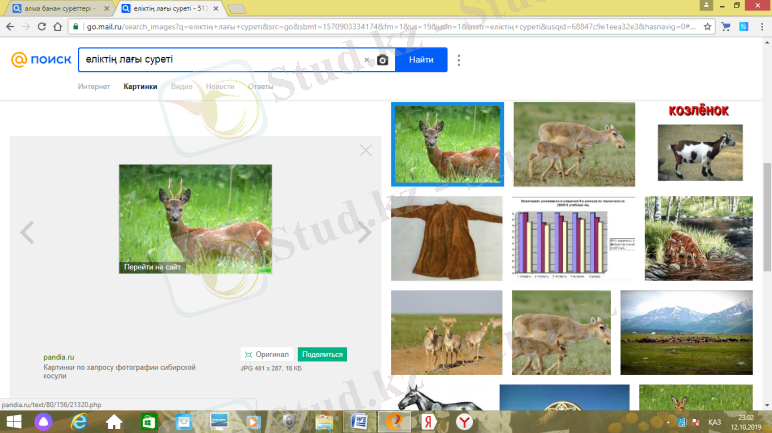
Task: Click the green Поделиться button
Action: point(322,354)
